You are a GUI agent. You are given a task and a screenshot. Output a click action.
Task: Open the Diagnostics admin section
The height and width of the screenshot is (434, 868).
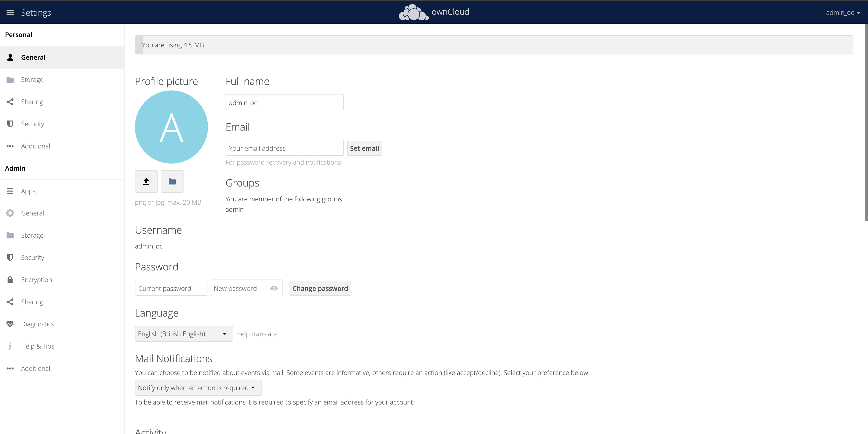[x=38, y=324]
